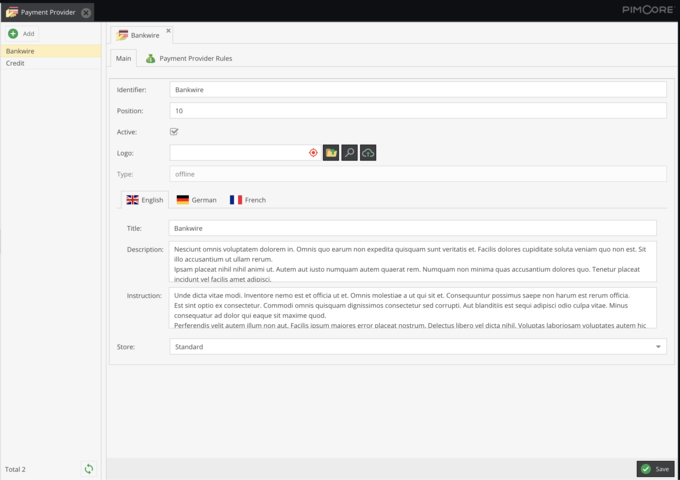Close the Payment Provider top tab

click(x=86, y=13)
